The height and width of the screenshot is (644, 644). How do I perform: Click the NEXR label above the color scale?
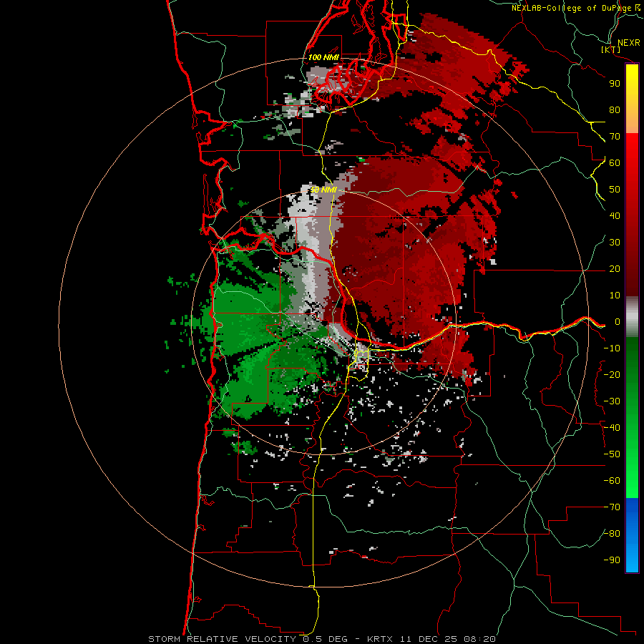629,43
